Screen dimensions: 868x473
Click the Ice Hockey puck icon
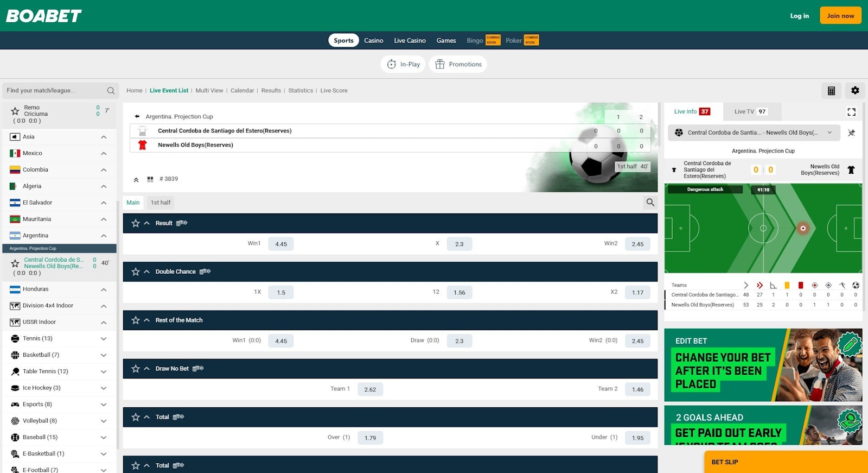click(x=15, y=388)
